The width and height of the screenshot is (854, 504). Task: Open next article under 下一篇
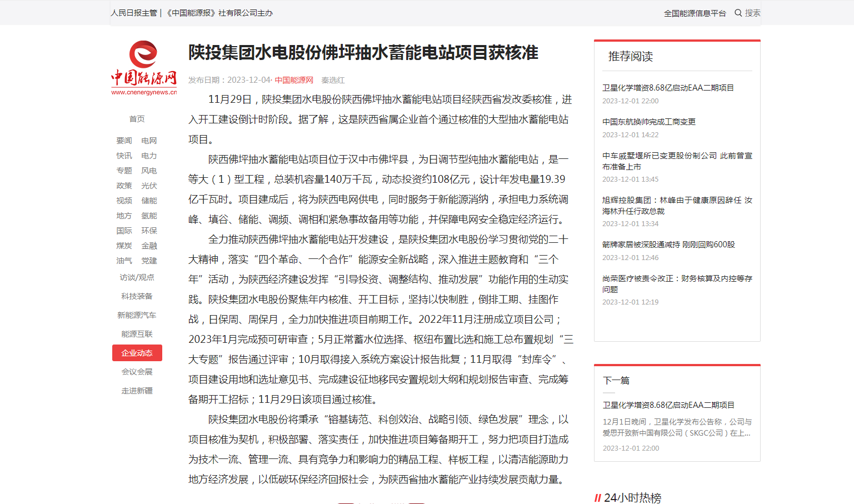coord(668,405)
